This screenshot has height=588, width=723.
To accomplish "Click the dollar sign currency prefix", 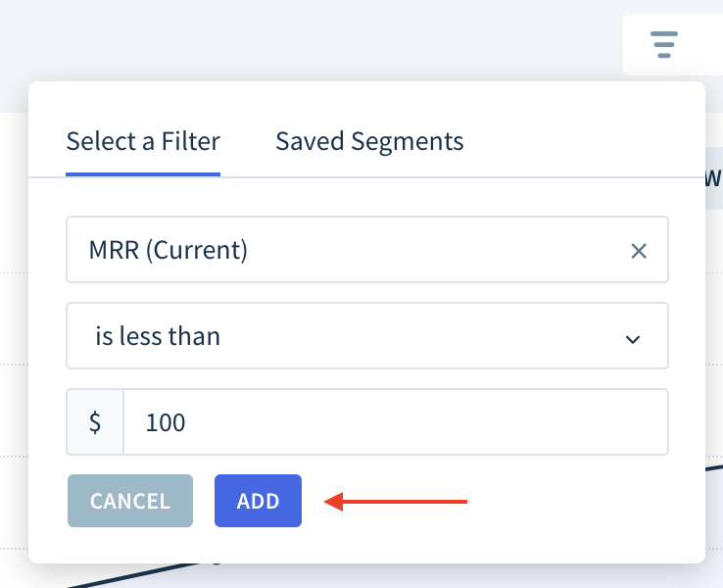I will [95, 422].
